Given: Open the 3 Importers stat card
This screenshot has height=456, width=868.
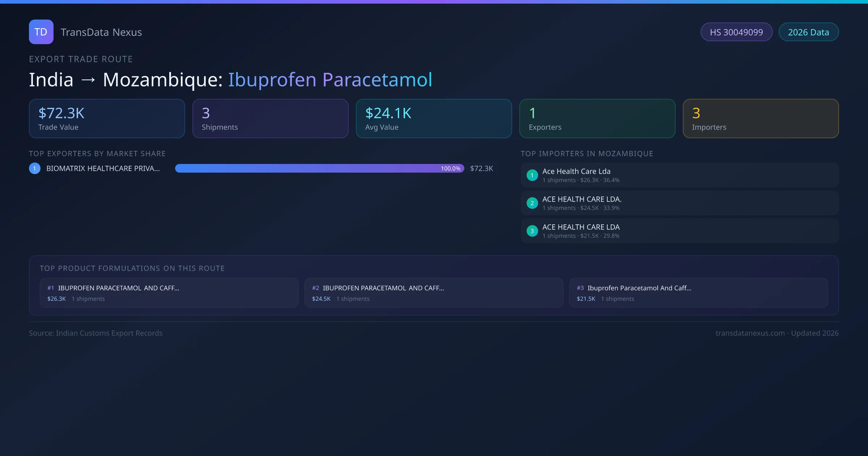Looking at the screenshot, I should point(761,119).
